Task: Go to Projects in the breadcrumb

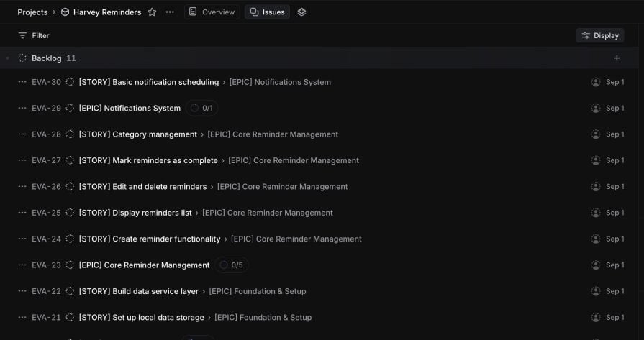Action: tap(32, 12)
